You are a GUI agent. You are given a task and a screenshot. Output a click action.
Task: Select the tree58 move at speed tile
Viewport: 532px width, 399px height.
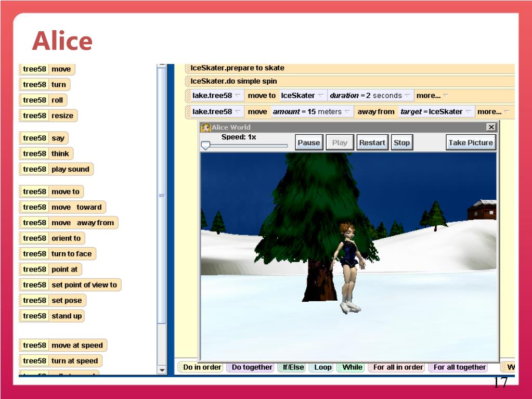[x=63, y=345]
